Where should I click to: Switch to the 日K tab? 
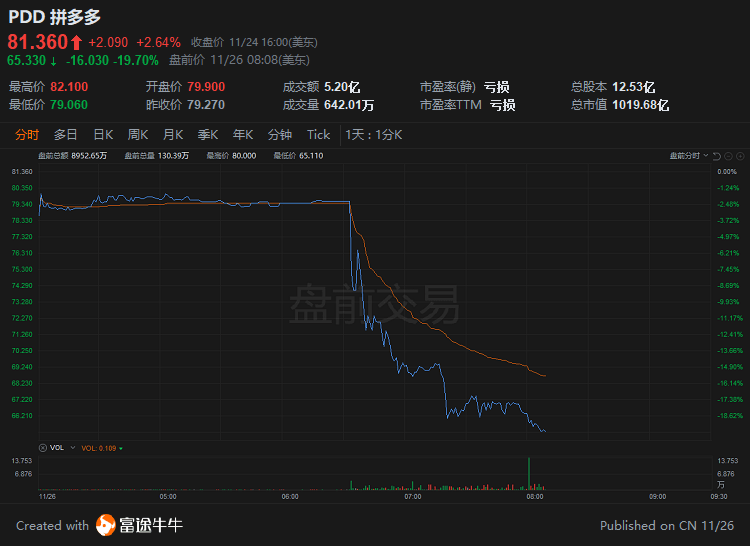pos(103,135)
